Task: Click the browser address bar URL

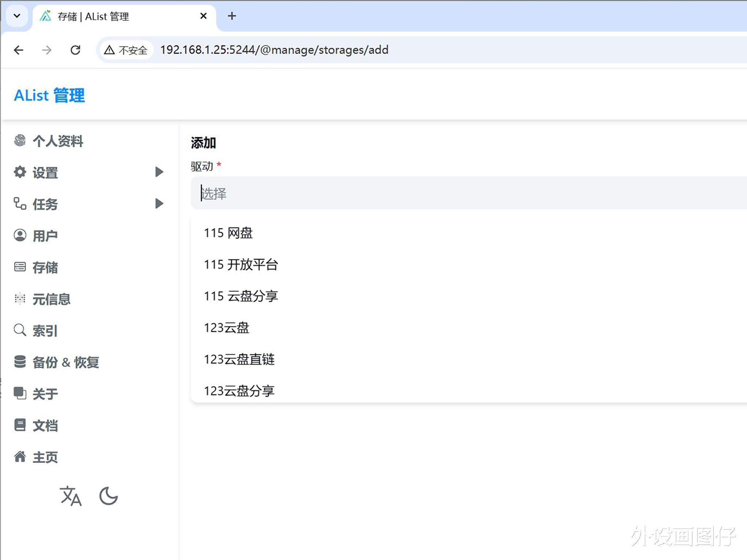Action: click(x=274, y=50)
